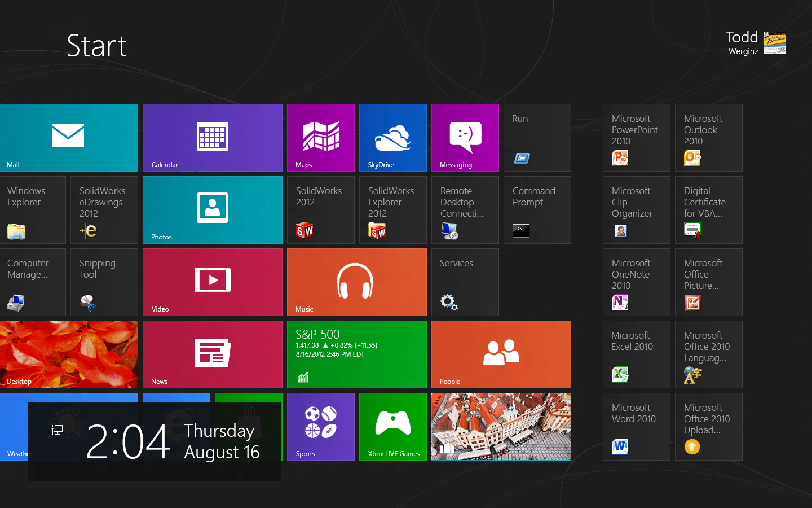
Task: Launch Microsoft PowerPoint 2010
Action: click(636, 138)
